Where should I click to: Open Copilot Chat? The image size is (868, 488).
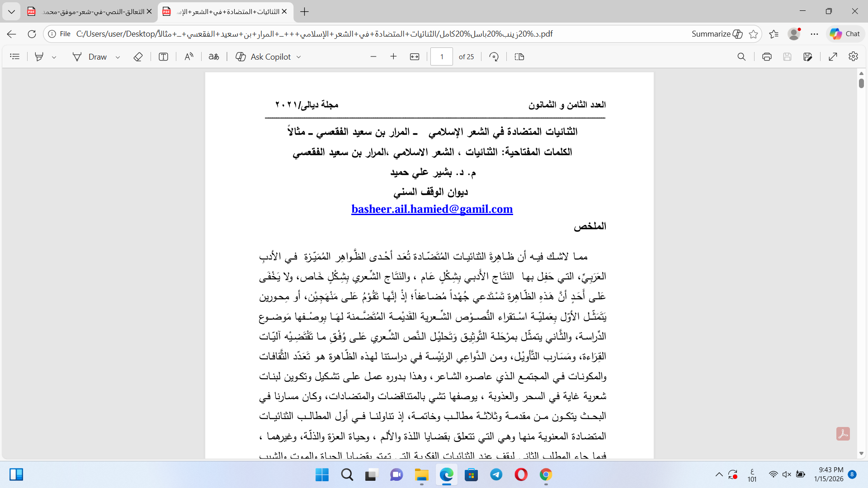coord(845,34)
